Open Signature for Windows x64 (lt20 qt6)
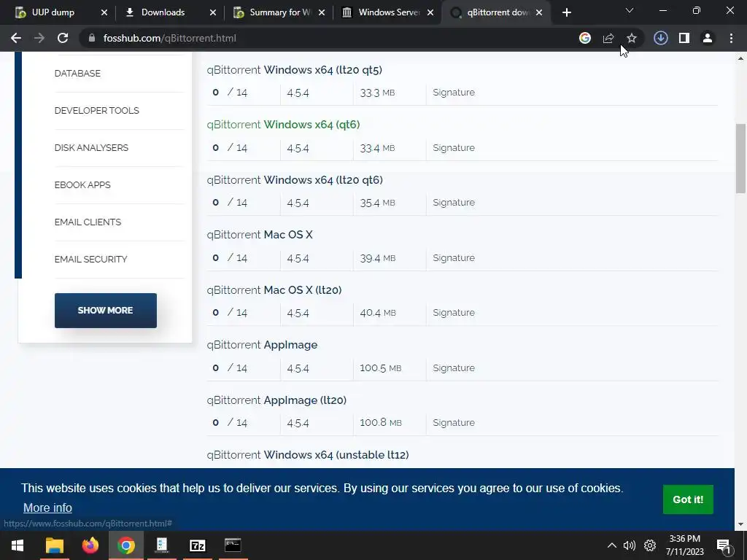747x560 pixels. point(454,203)
